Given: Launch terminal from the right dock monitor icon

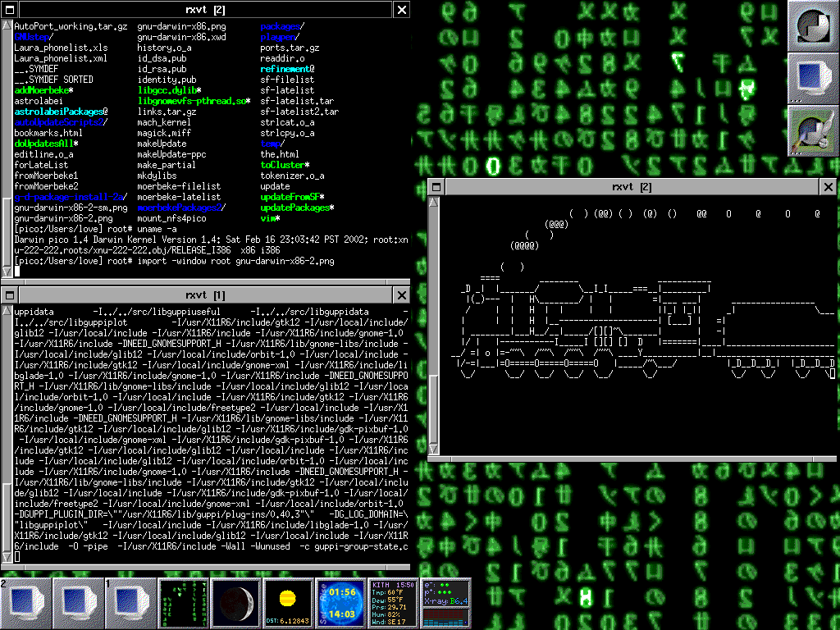Looking at the screenshot, I should coord(813,79).
